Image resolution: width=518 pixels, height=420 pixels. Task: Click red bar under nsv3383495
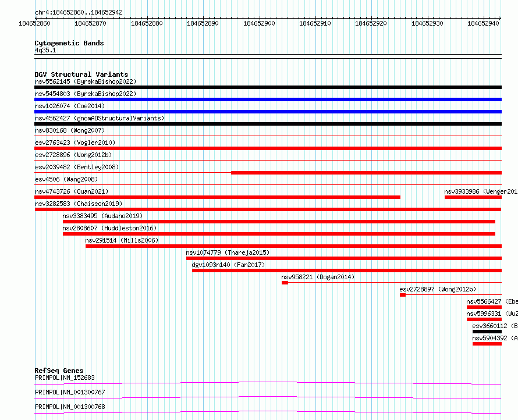point(279,222)
